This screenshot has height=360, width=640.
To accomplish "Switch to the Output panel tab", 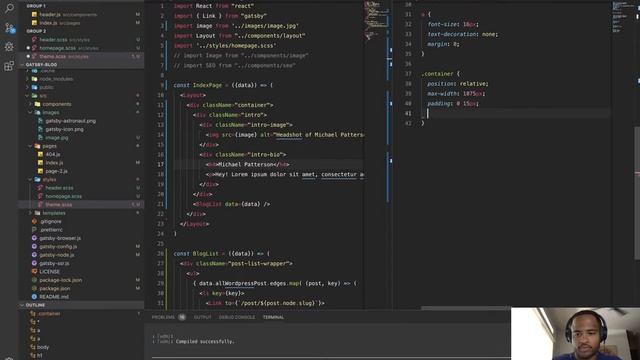I will coord(202,317).
